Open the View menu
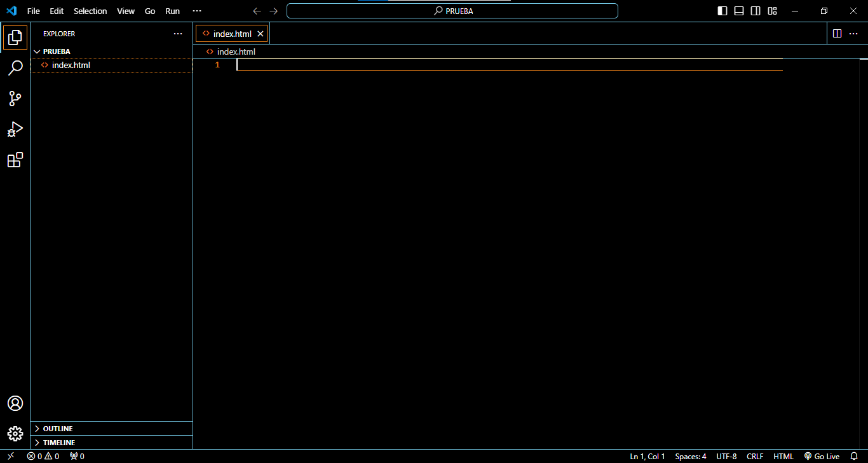The height and width of the screenshot is (463, 868). pyautogui.click(x=126, y=11)
